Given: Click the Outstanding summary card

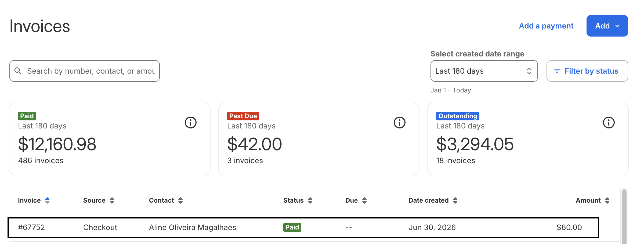Looking at the screenshot, I should [528, 139].
